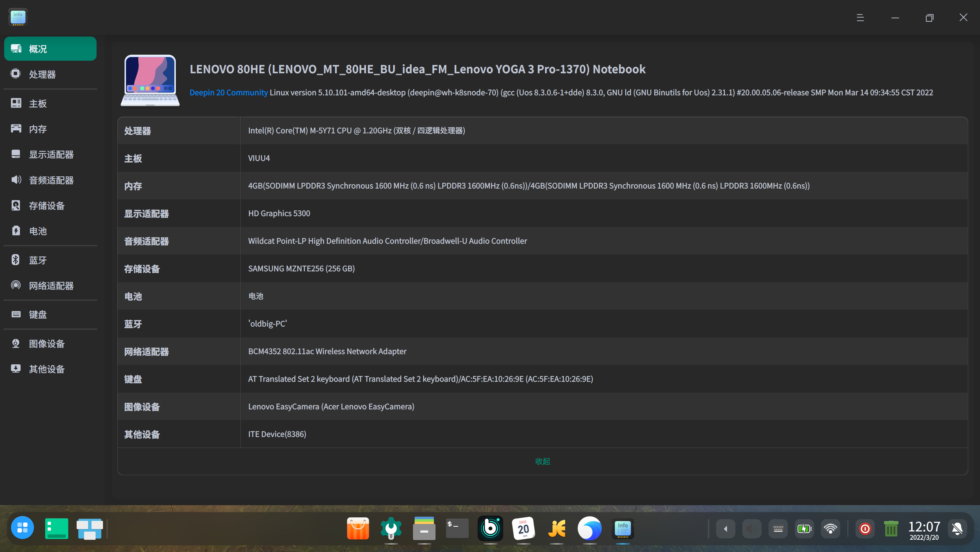Screen dimensions: 980x552
Task: Click the 键盘 sidebar button
Action: pyautogui.click(x=38, y=314)
